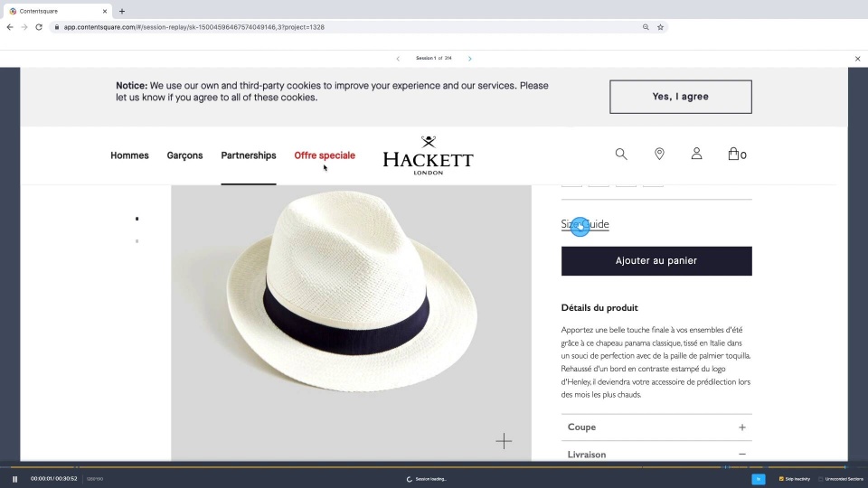This screenshot has width=868, height=488.
Task: Go to the next session
Action: (470, 58)
